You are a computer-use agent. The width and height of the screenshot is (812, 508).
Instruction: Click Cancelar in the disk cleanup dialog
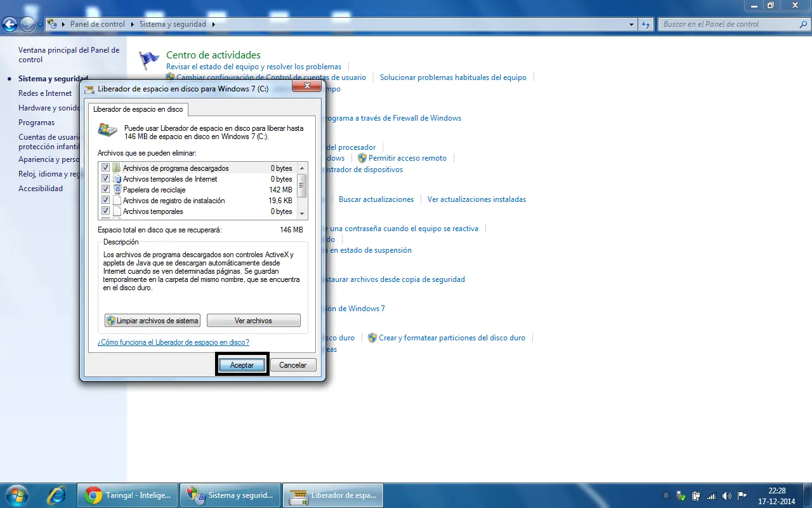coord(293,365)
